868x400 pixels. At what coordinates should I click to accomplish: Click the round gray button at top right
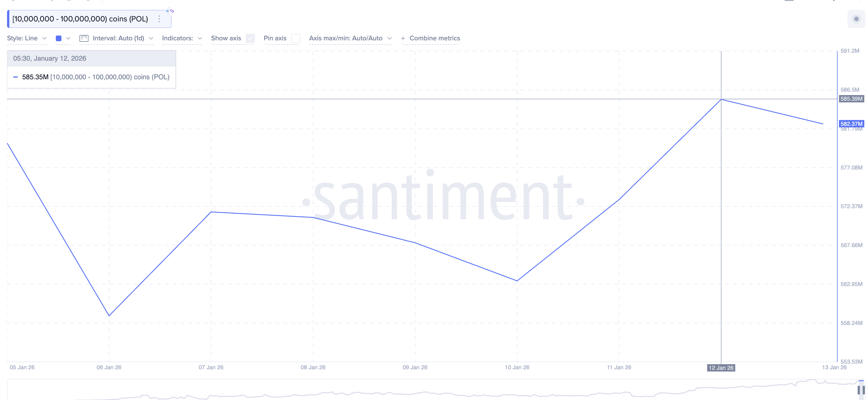(856, 19)
